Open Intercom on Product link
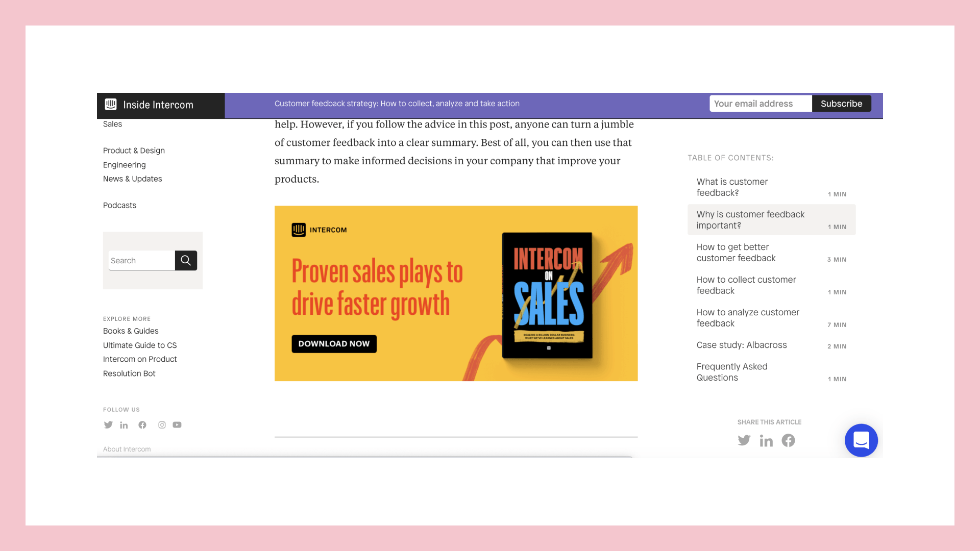 [140, 359]
